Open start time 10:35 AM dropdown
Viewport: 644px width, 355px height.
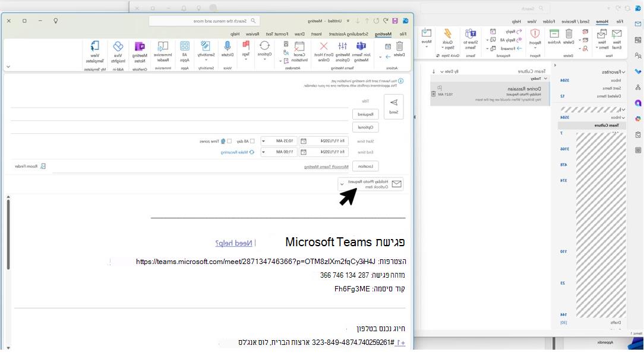coord(263,141)
